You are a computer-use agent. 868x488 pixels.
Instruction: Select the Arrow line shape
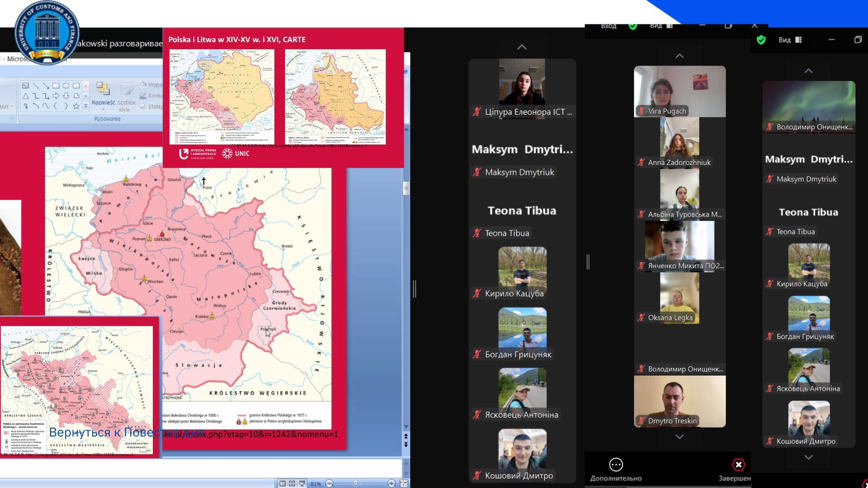coord(46,86)
